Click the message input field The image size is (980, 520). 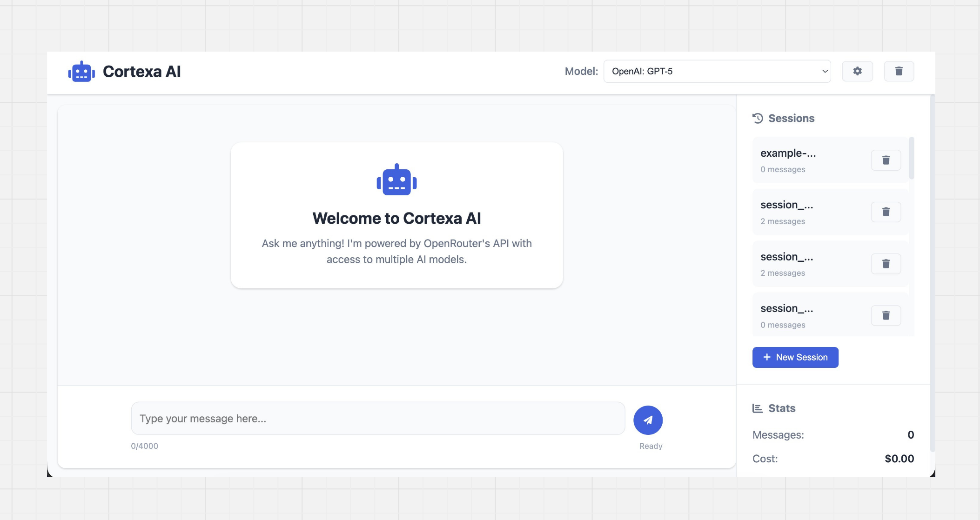[377, 418]
